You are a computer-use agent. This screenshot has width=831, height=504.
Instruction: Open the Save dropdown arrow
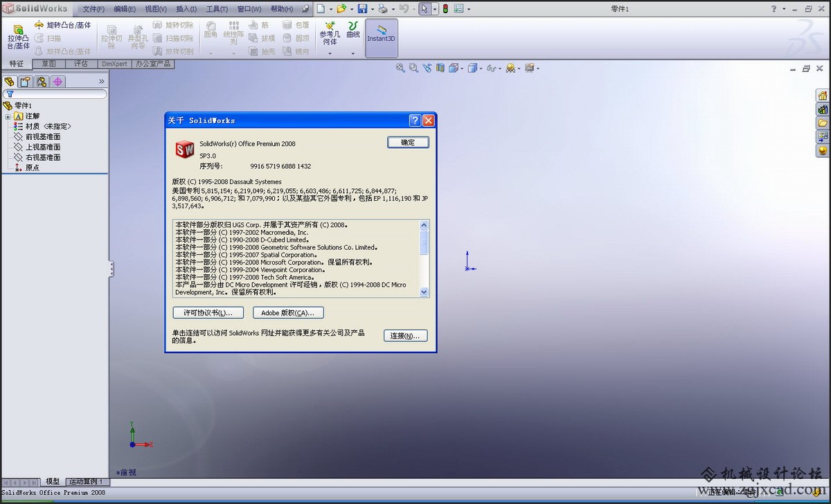372,9
